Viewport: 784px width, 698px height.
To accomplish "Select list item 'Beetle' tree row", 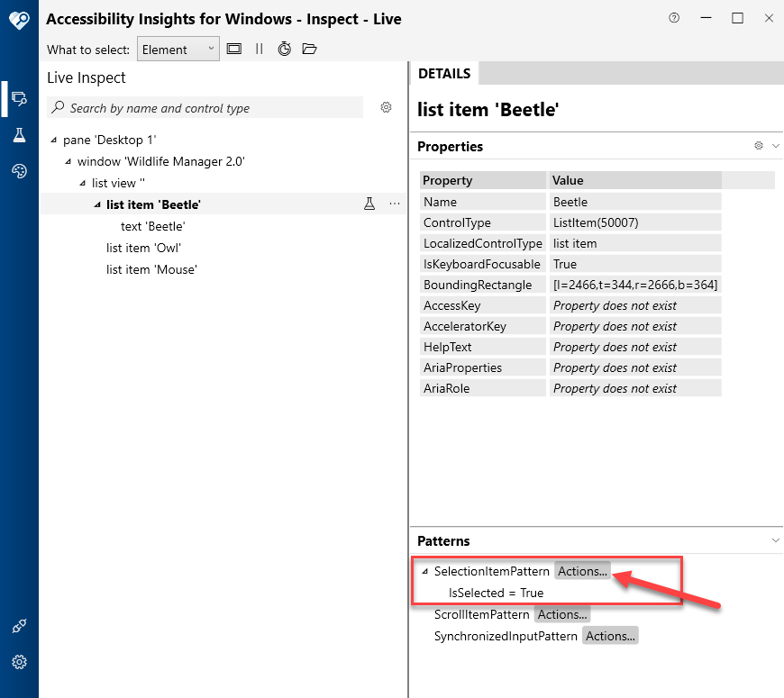I will pos(223,204).
